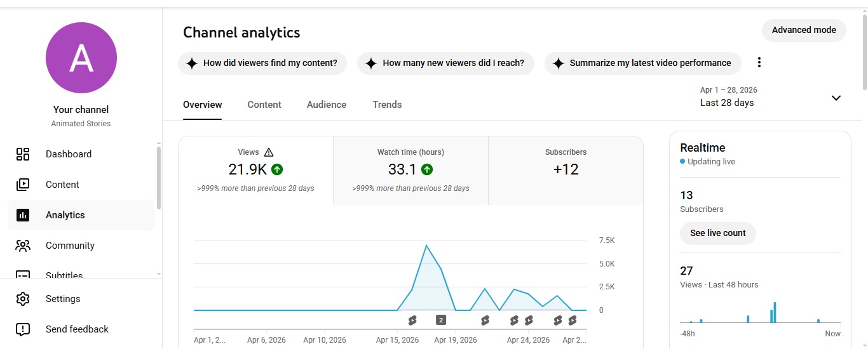Open Content via its sidebar icon
Image resolution: width=868 pixels, height=349 pixels.
point(23,185)
